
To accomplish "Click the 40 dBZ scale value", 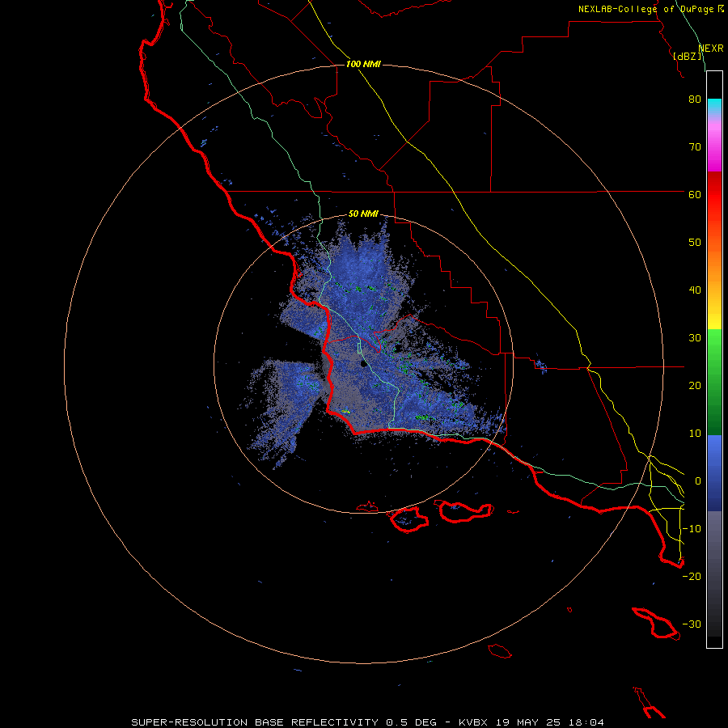I will coord(695,290).
